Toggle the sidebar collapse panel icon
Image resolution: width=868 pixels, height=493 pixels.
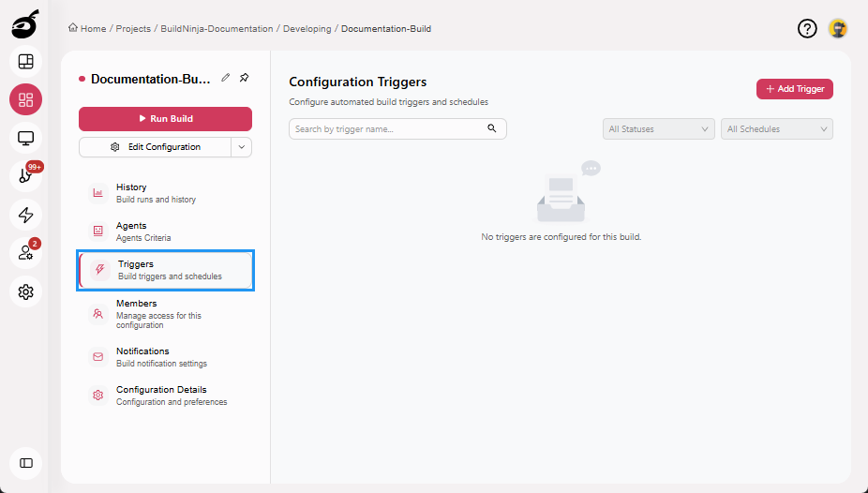tap(25, 462)
